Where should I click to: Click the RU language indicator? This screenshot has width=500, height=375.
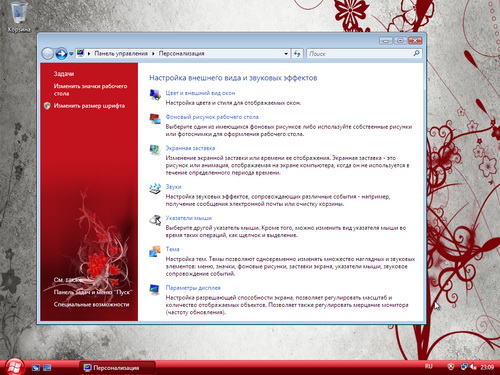click(429, 367)
